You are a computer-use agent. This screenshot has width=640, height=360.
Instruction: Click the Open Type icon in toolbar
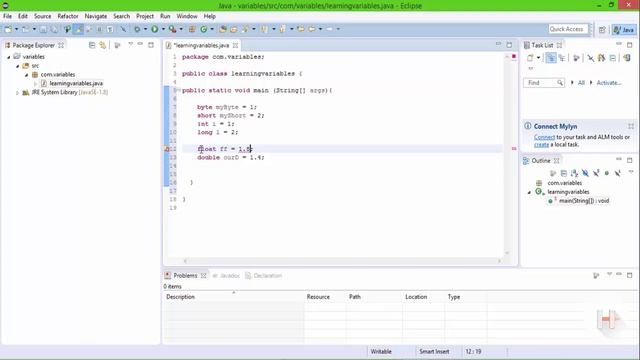tap(222, 29)
